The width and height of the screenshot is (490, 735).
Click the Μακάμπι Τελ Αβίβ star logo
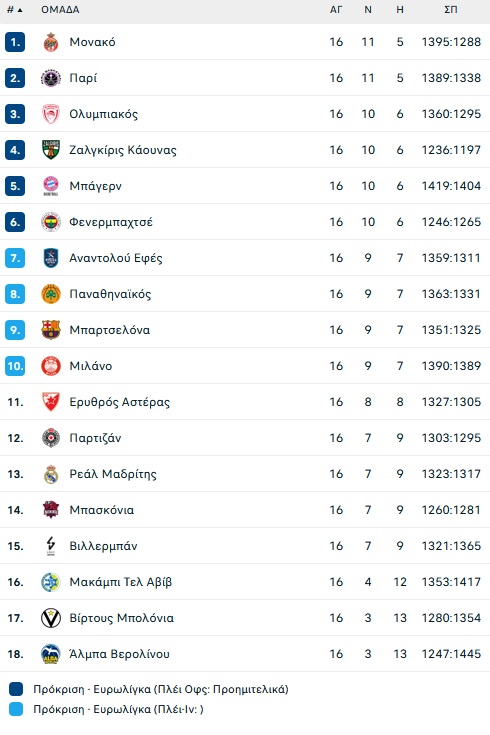(x=51, y=582)
